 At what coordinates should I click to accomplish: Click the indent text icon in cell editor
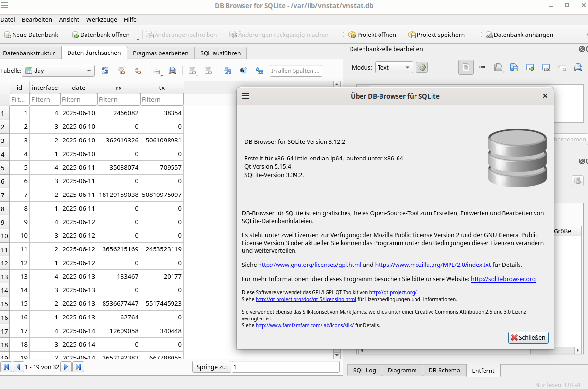(x=482, y=68)
